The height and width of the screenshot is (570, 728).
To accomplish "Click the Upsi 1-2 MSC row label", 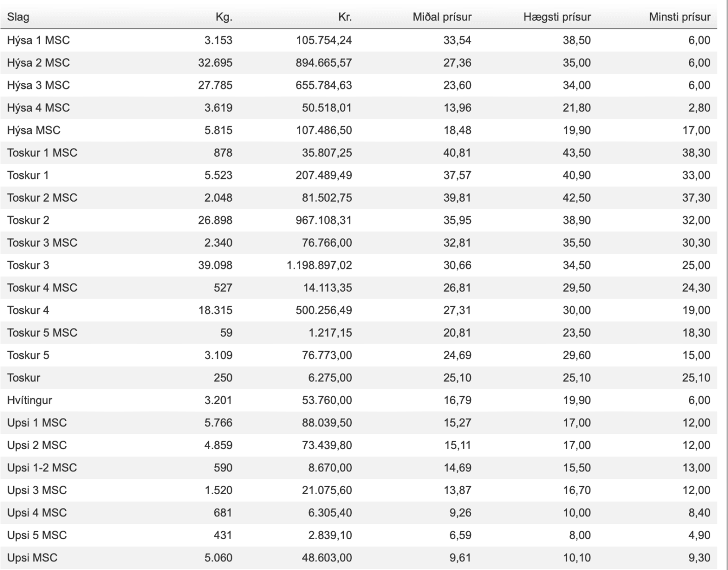I will 42,468.
